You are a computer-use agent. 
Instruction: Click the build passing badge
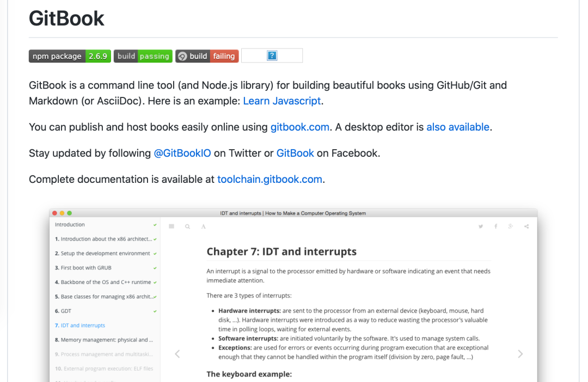click(x=143, y=56)
